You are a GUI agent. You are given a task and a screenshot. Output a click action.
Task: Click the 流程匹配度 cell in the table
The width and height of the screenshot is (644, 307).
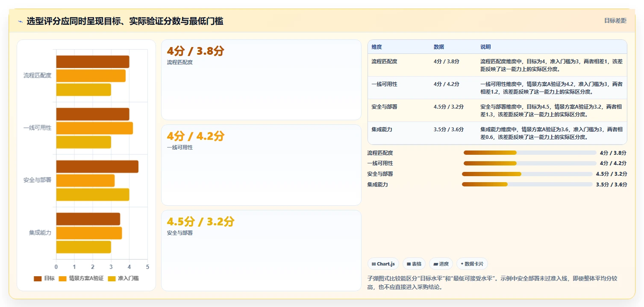[384, 62]
